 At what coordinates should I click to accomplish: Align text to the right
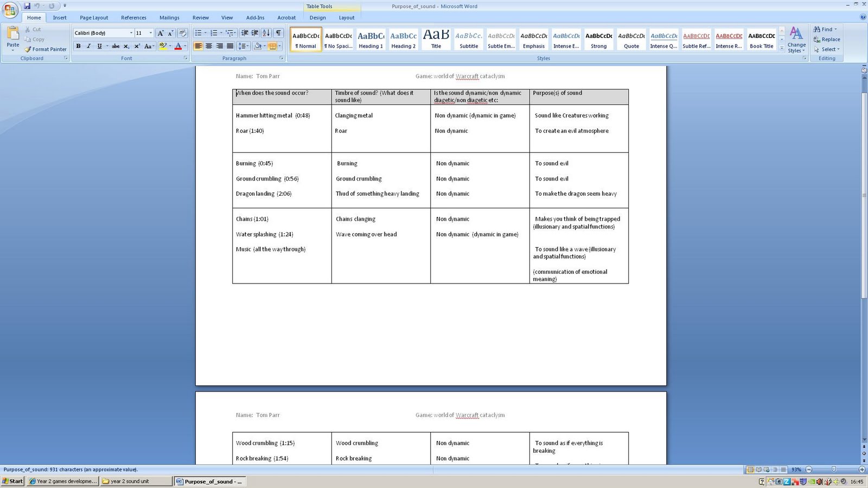(x=220, y=46)
